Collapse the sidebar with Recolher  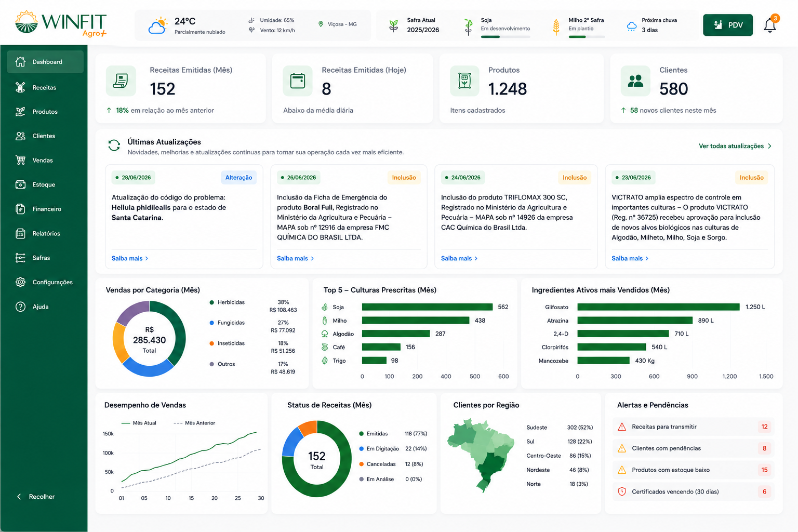click(36, 497)
